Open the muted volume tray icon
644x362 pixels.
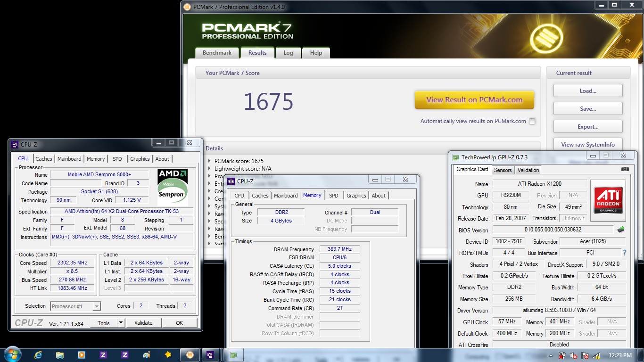coord(574,355)
